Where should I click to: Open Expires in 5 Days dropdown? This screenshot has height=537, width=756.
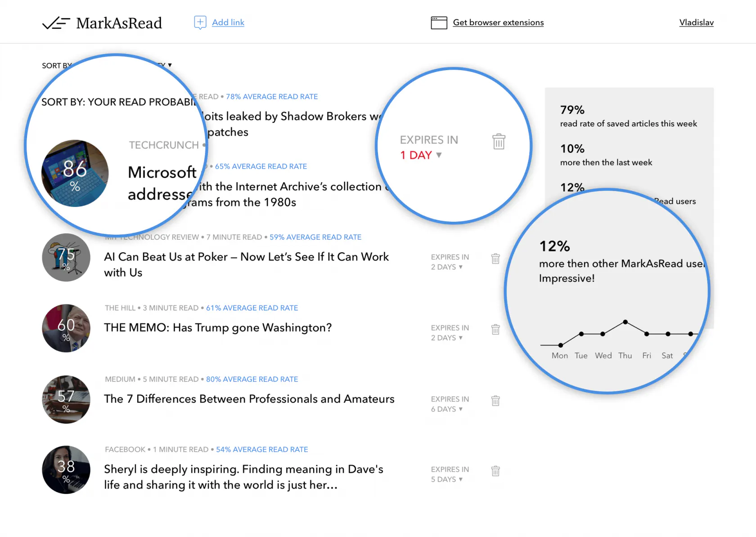[447, 479]
